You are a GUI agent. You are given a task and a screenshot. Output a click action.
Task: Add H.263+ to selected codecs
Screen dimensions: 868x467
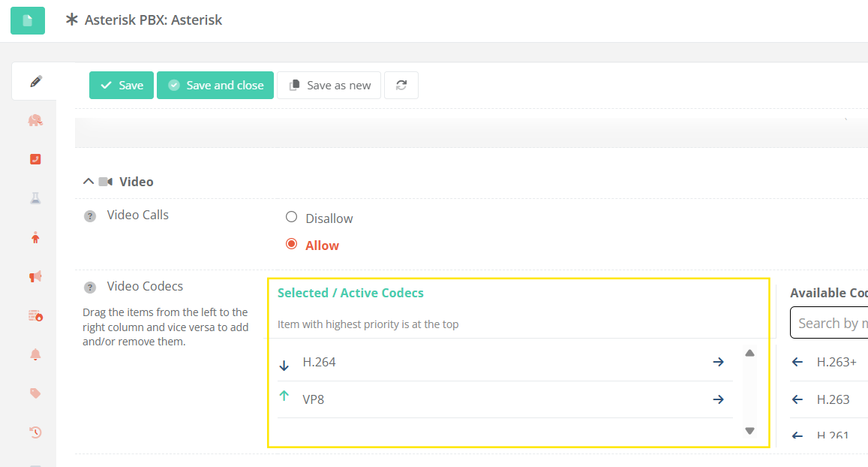(x=797, y=363)
